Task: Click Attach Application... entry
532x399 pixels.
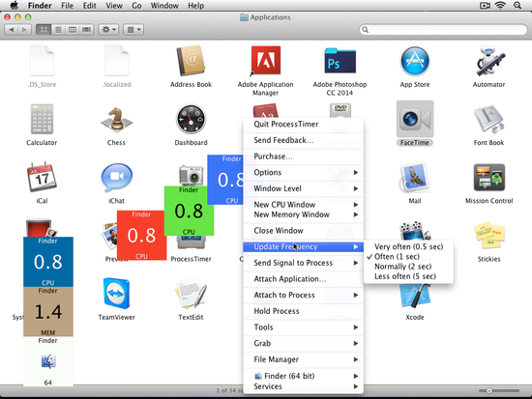Action: pos(304,278)
